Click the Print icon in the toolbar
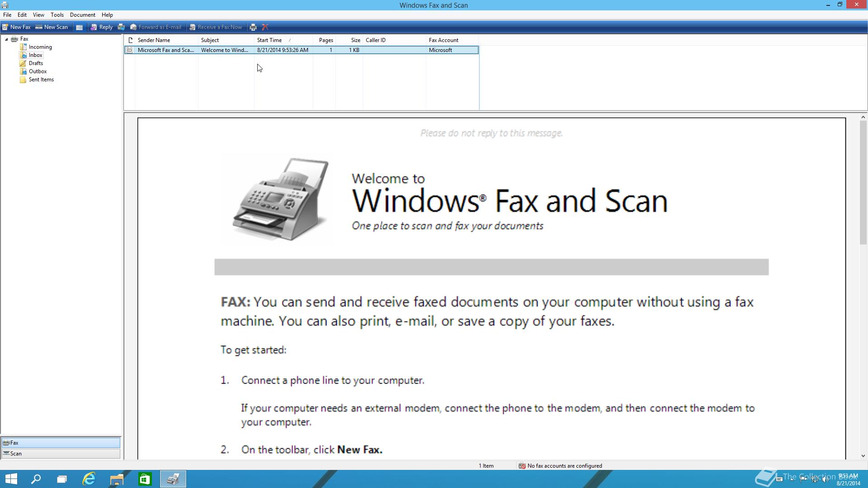The image size is (868, 488). pos(253,27)
